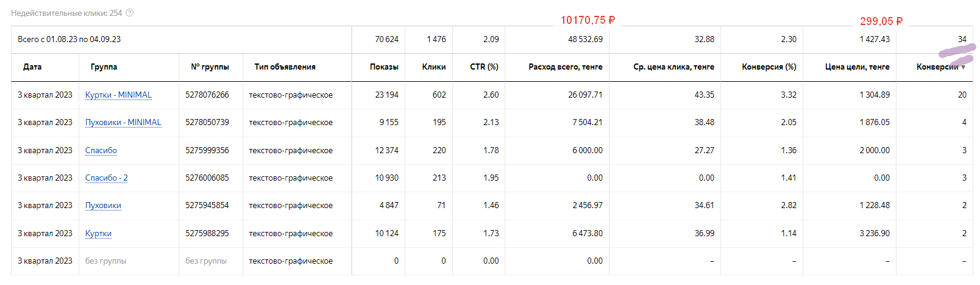Image resolution: width=980 pixels, height=285 pixels.
Task: Open the Спасибо group link
Action: pyautogui.click(x=101, y=151)
